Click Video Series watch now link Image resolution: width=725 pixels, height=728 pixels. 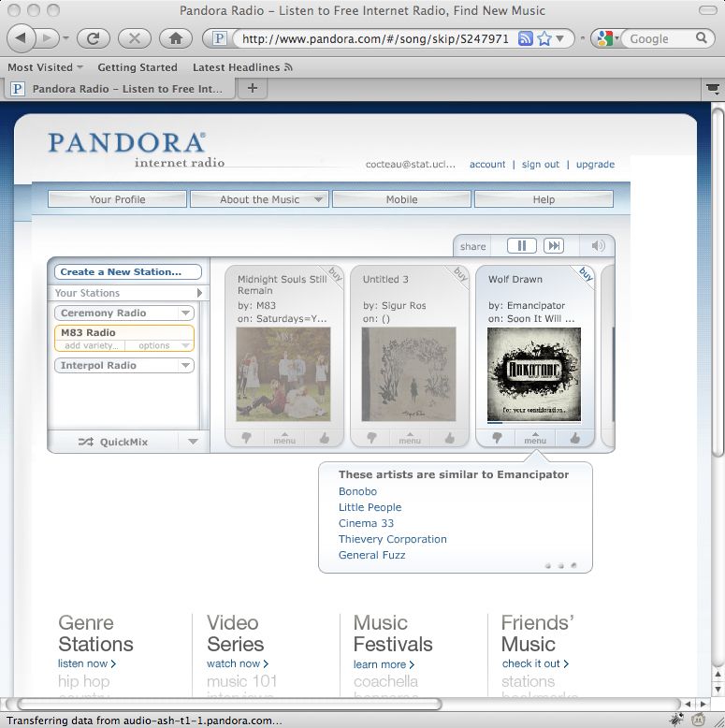(x=238, y=663)
